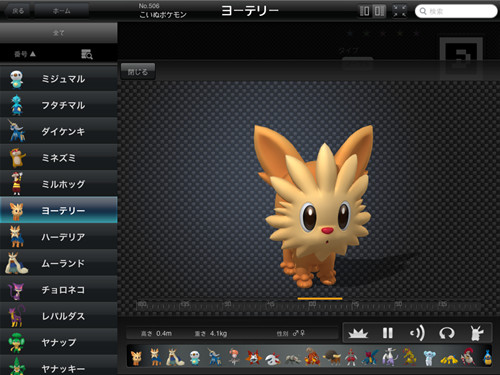500x375 pixels.
Task: Play the spiky burst action animation icon
Action: (358, 333)
